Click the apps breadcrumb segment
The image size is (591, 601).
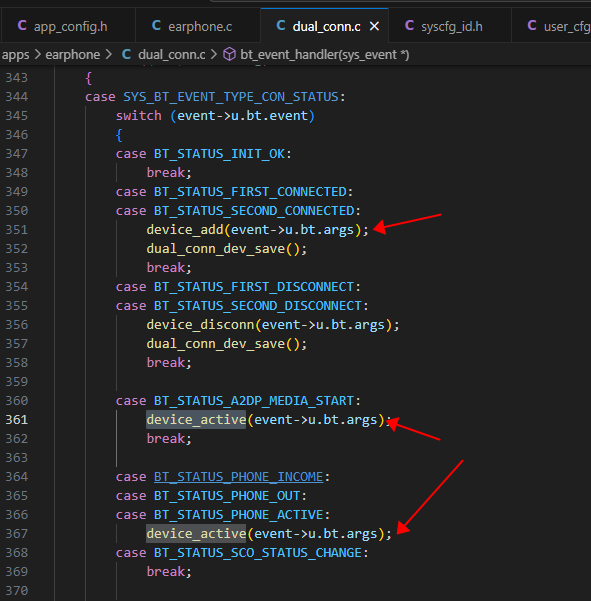15,55
